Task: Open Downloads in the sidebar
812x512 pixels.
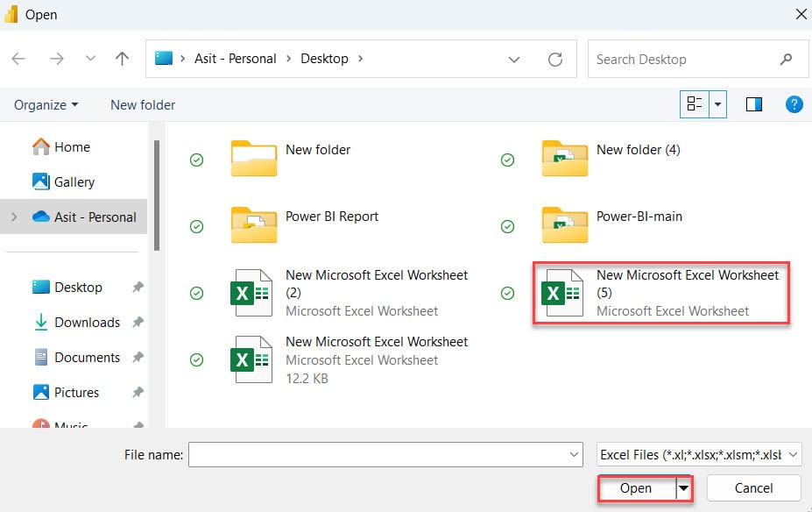Action: [76, 323]
